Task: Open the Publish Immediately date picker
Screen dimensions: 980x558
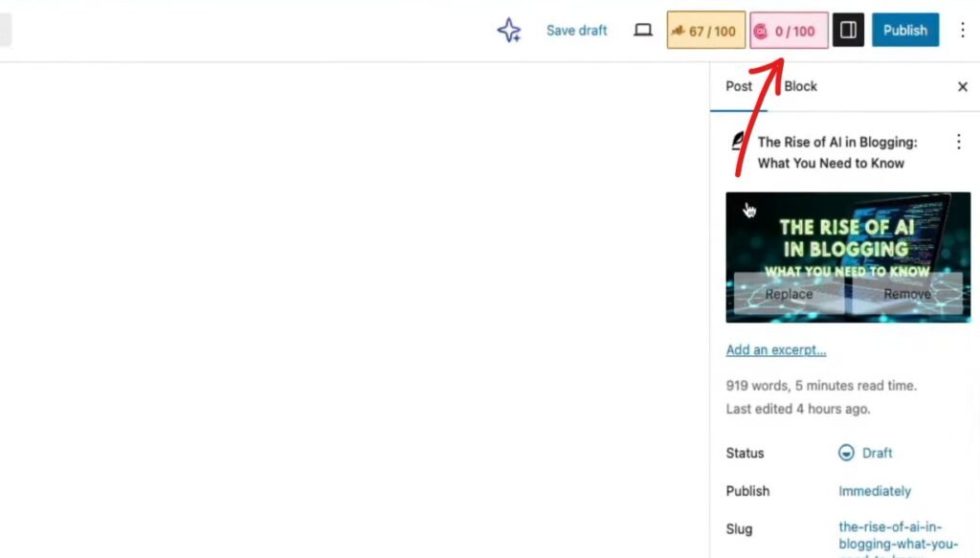Action: (x=875, y=491)
